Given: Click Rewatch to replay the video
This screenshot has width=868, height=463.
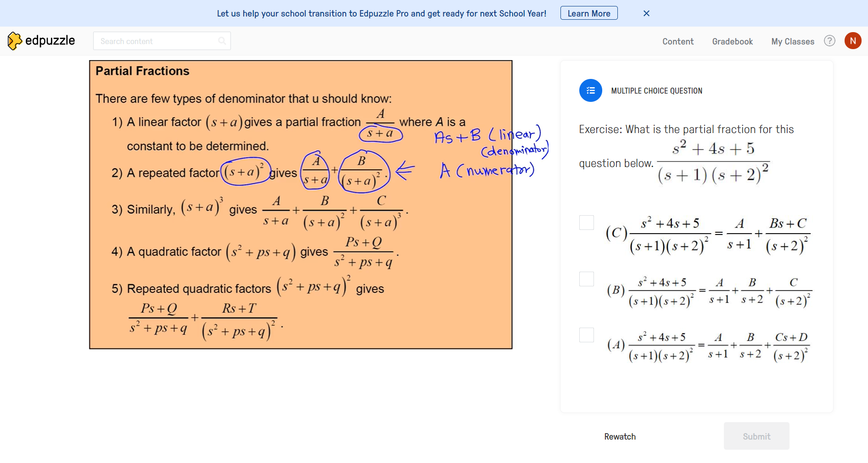Looking at the screenshot, I should pyautogui.click(x=620, y=436).
